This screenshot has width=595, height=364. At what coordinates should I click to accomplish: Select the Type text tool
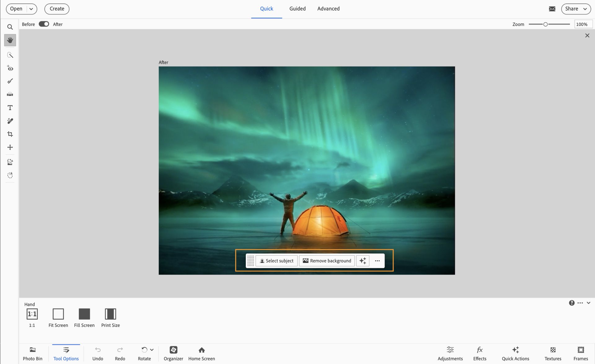pos(10,108)
